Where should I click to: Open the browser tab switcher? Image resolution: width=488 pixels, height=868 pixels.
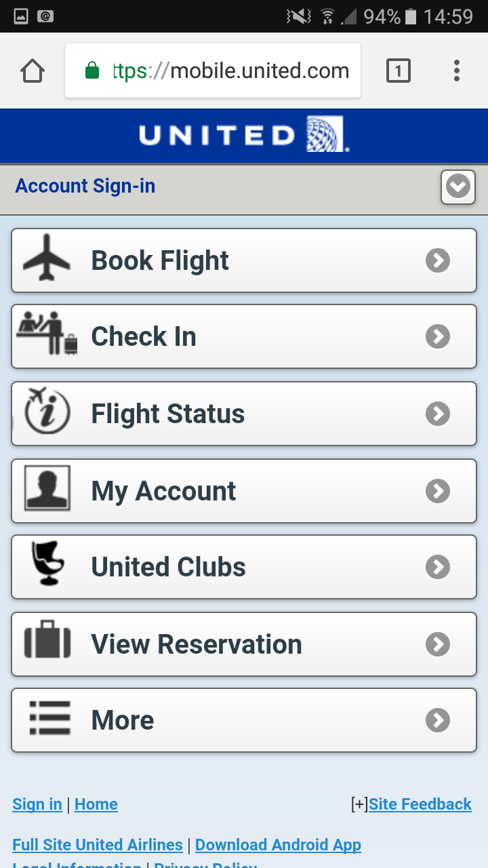pyautogui.click(x=399, y=71)
